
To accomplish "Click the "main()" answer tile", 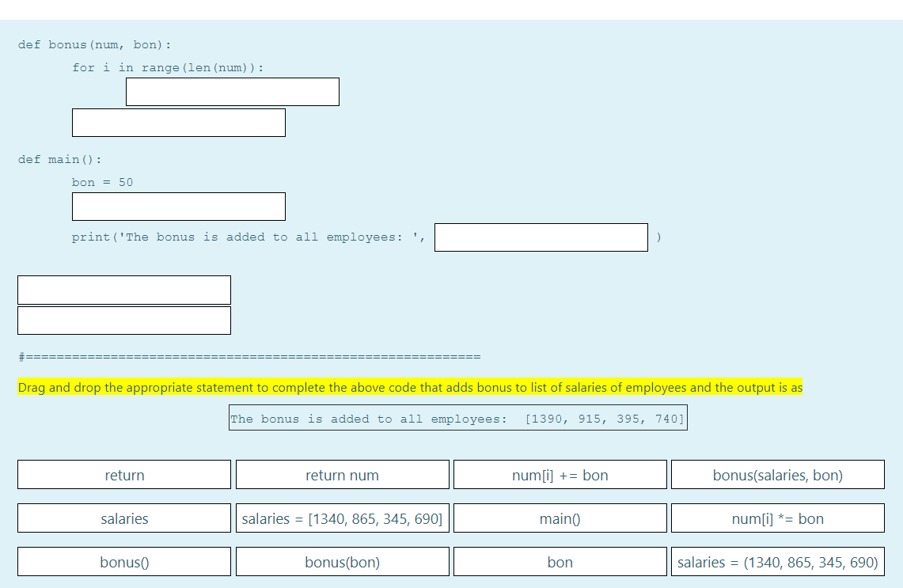I will [x=560, y=518].
